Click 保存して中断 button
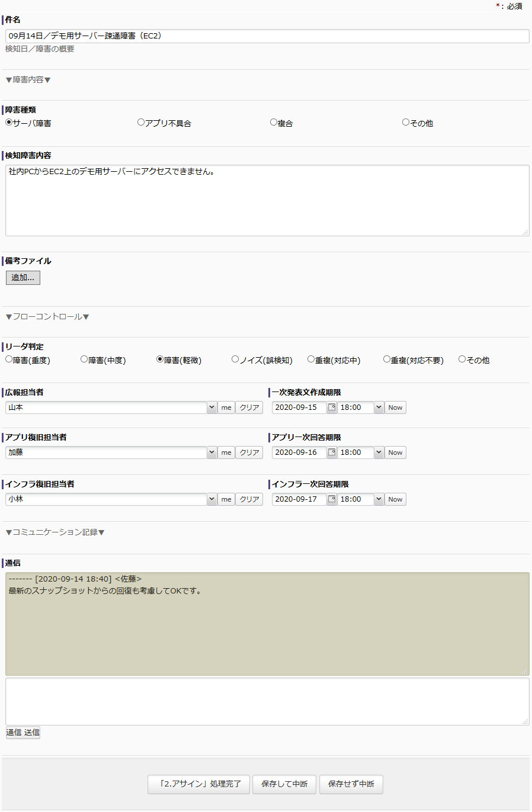 point(284,784)
